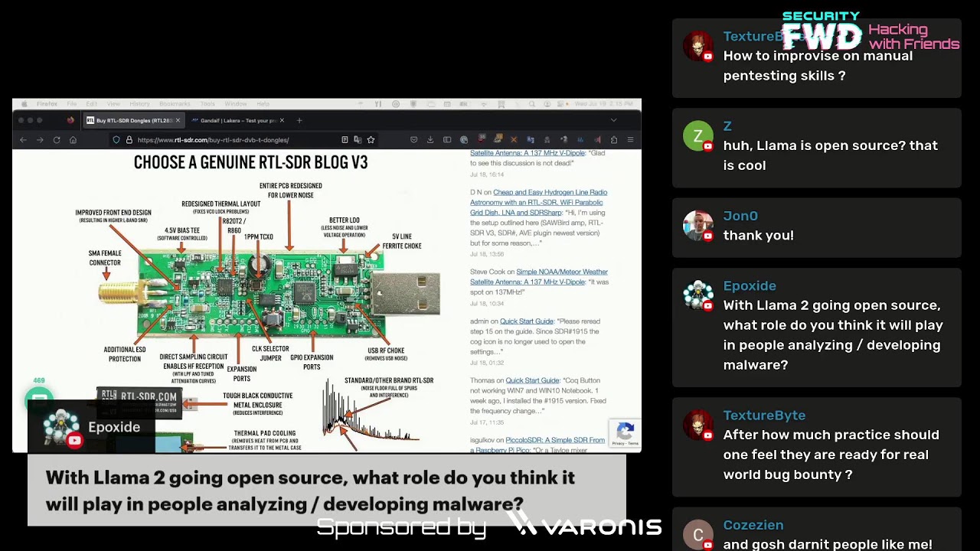Open the Tools menu
Screen dimensions: 980x551
pos(207,104)
